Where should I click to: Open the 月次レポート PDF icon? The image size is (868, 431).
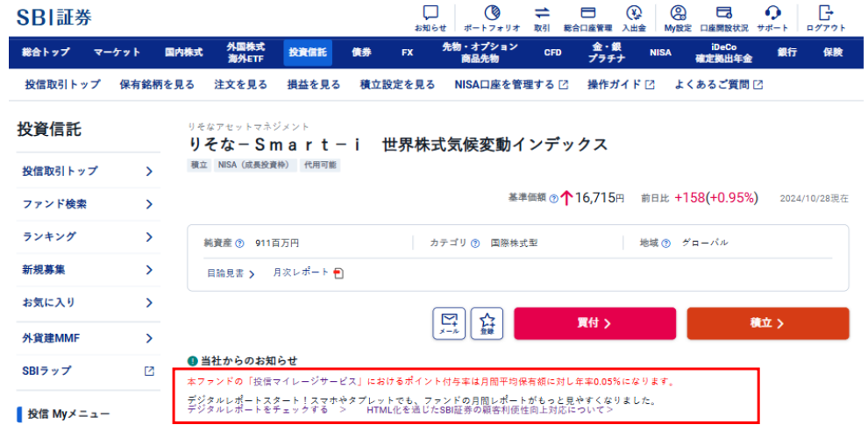(338, 273)
